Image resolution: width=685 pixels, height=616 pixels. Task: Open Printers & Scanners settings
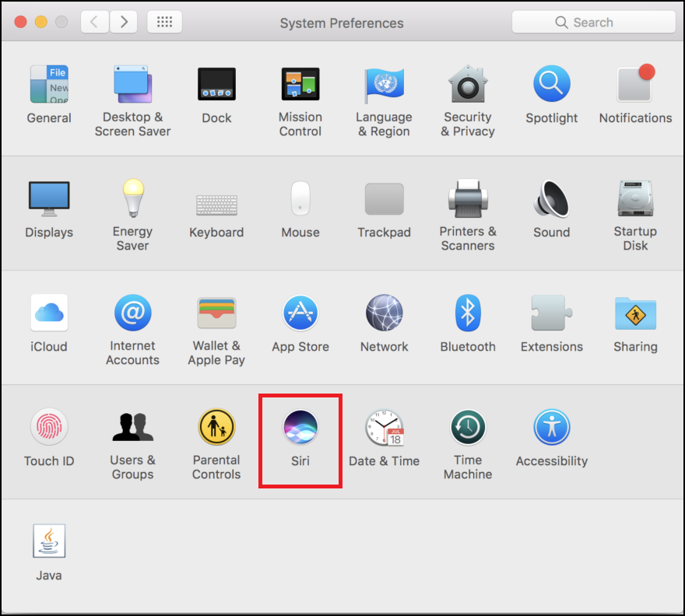click(468, 198)
